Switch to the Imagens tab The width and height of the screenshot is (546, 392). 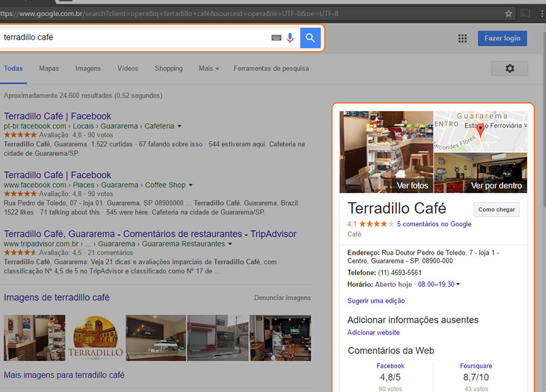(88, 69)
